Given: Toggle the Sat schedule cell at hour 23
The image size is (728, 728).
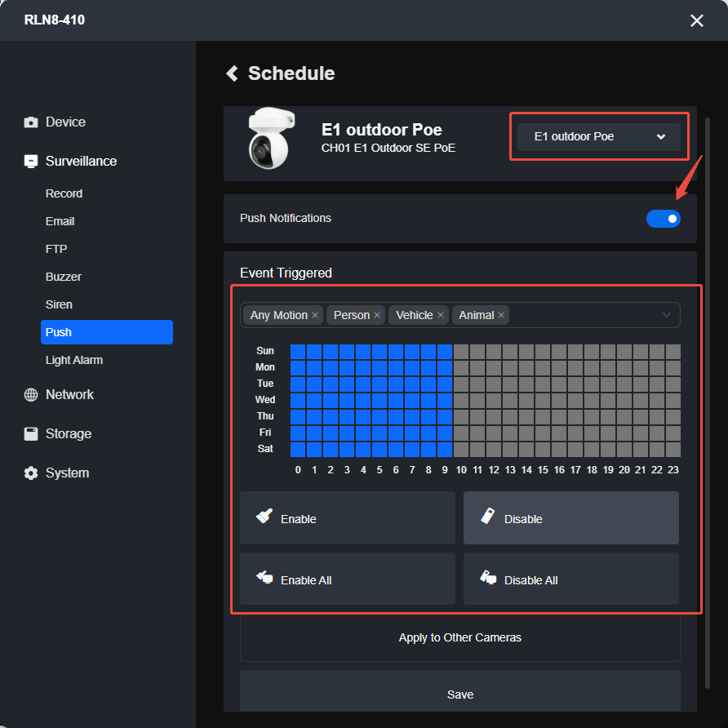Looking at the screenshot, I should 673,450.
